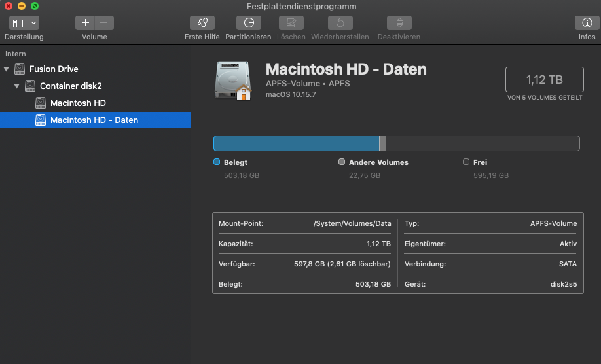Image resolution: width=601 pixels, height=364 pixels.
Task: Click the Erste Hilfe stethoscope icon
Action: tap(202, 23)
